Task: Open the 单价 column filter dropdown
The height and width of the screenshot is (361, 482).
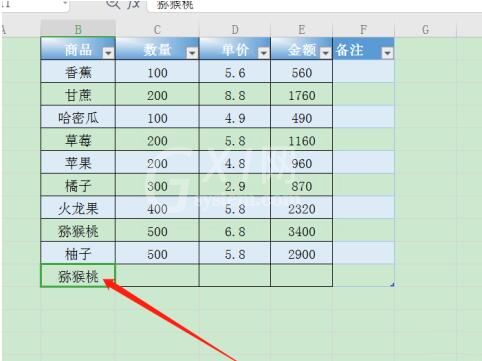Action: tap(264, 53)
